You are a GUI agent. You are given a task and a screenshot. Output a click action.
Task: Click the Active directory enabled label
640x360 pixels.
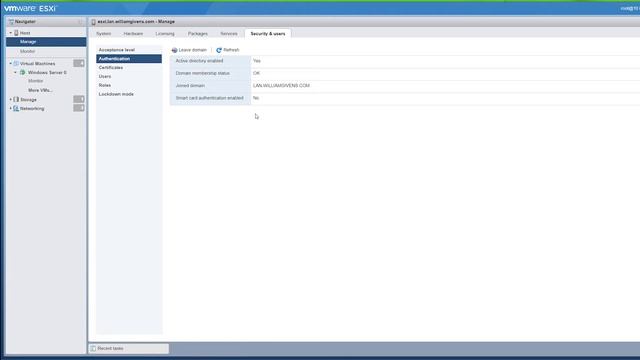[x=199, y=61]
